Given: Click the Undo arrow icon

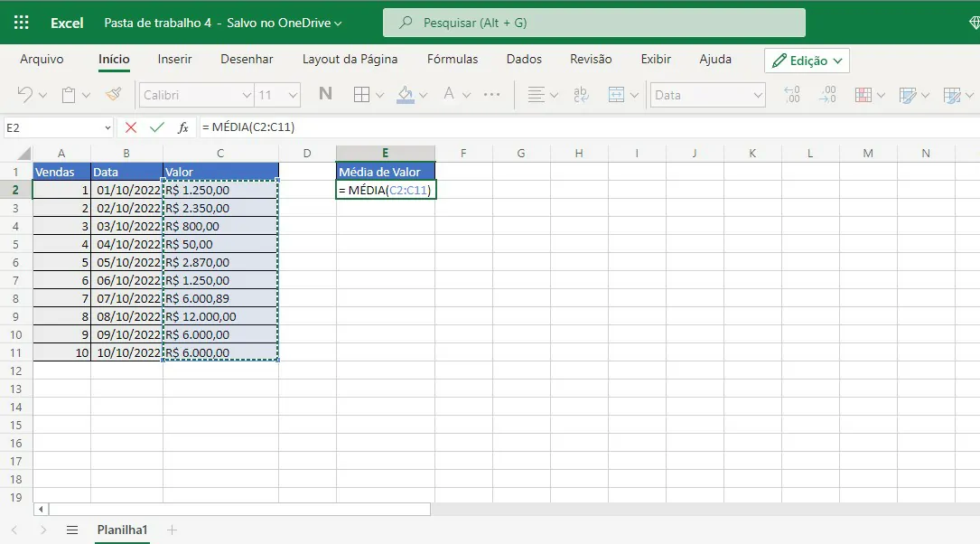Looking at the screenshot, I should point(24,94).
